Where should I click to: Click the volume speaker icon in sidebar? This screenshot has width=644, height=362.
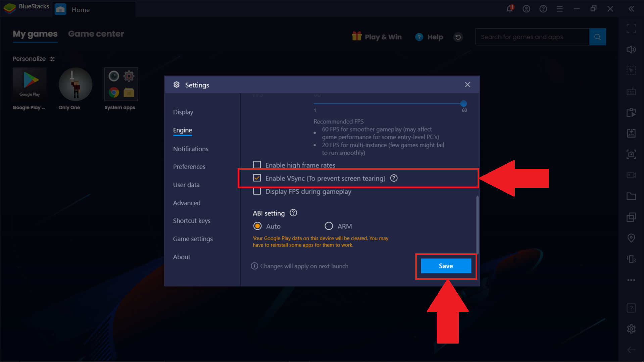631,50
